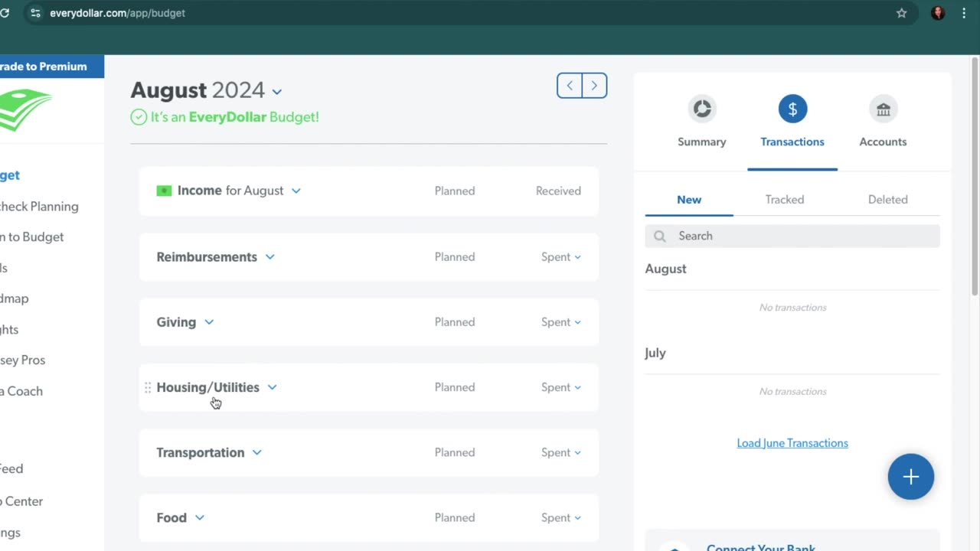Click the Accounts bank building icon
This screenshot has height=551, width=980.
coord(883,109)
